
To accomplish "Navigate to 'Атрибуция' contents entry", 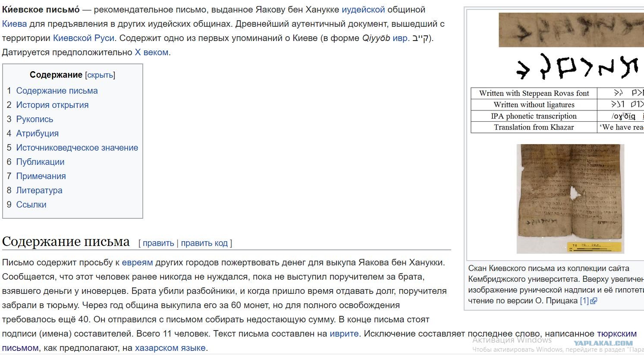I will [x=38, y=133].
